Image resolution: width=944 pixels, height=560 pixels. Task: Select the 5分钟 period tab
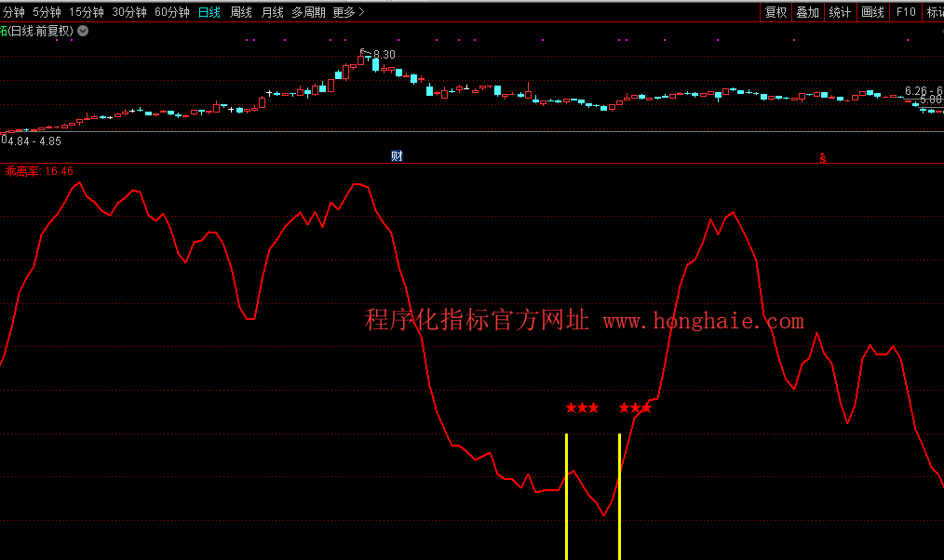[47, 12]
